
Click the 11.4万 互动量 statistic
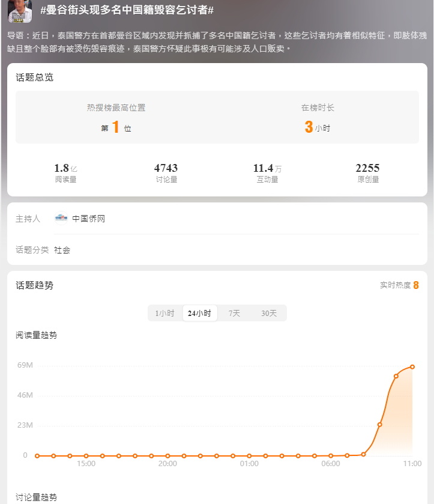[267, 172]
